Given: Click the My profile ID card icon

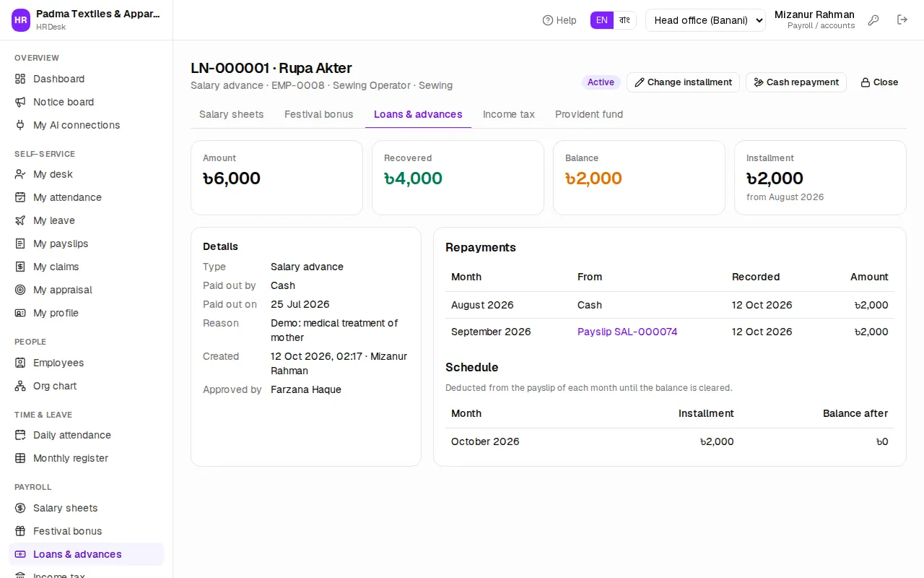Looking at the screenshot, I should point(20,313).
